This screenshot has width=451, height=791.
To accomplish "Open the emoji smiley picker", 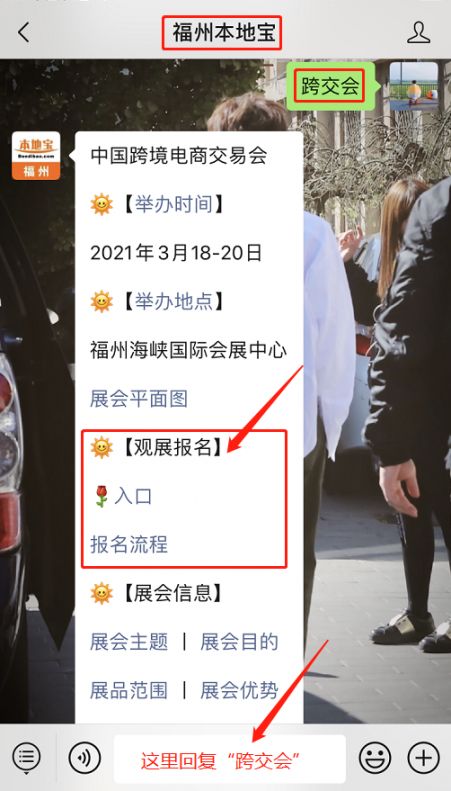I will point(374,758).
